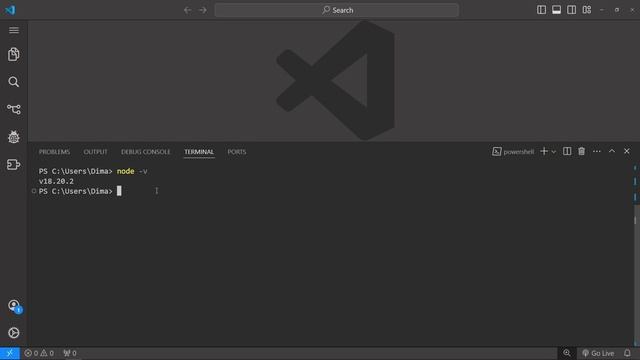
Task: Toggle the secondary side bar
Action: click(x=571, y=10)
